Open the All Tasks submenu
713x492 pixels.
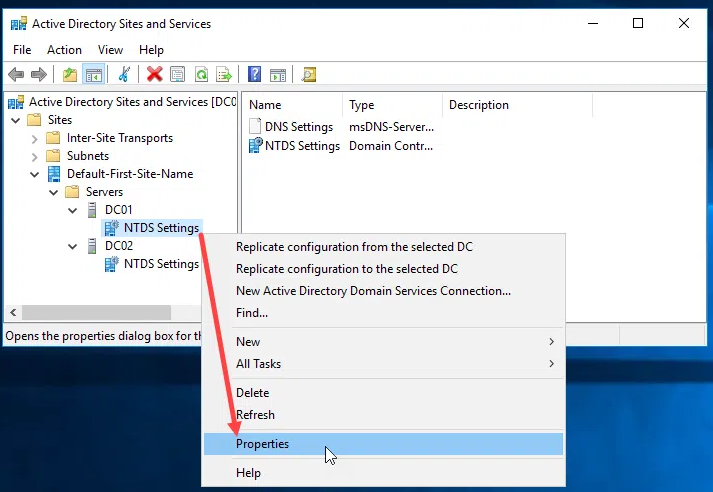coord(383,364)
